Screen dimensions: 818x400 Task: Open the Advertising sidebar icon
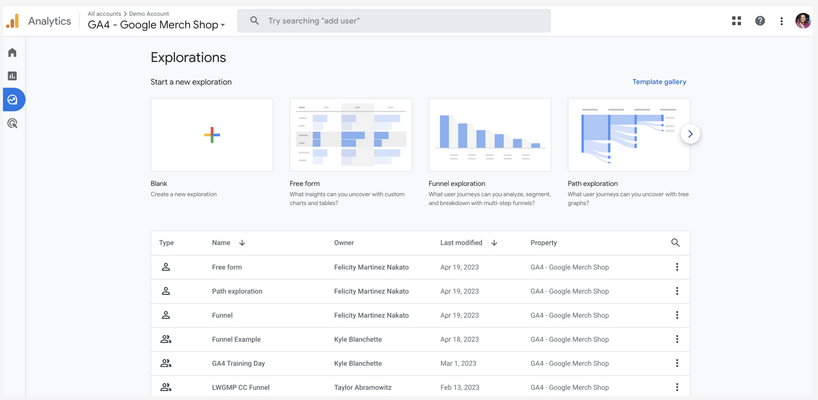pyautogui.click(x=13, y=124)
